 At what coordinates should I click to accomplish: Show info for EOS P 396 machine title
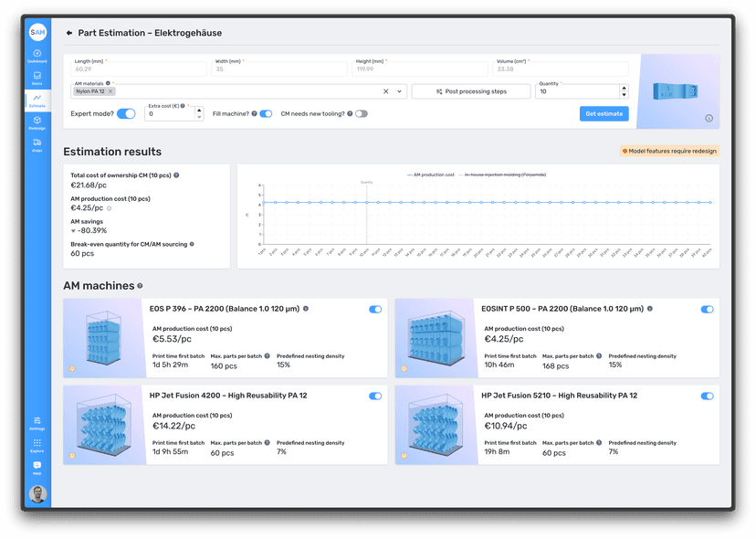click(306, 309)
